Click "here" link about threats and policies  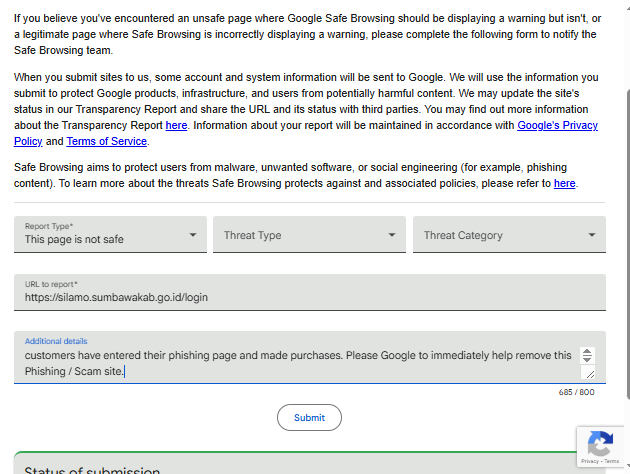565,183
